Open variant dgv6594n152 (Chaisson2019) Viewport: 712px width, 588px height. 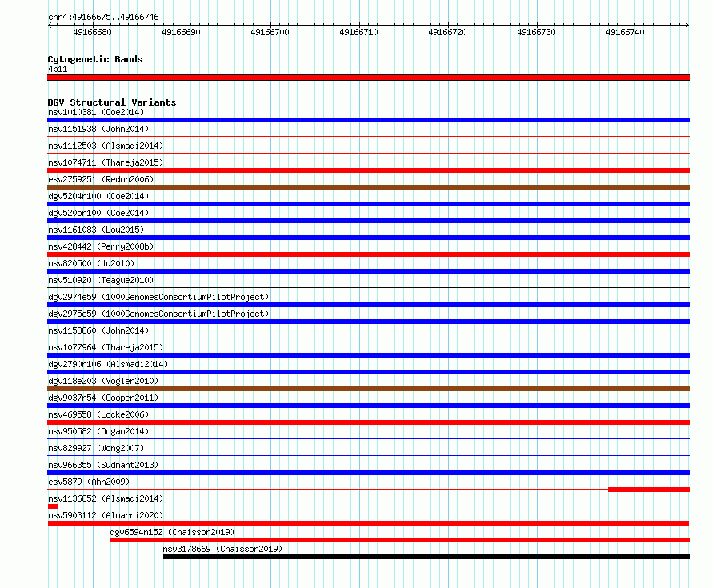click(172, 532)
